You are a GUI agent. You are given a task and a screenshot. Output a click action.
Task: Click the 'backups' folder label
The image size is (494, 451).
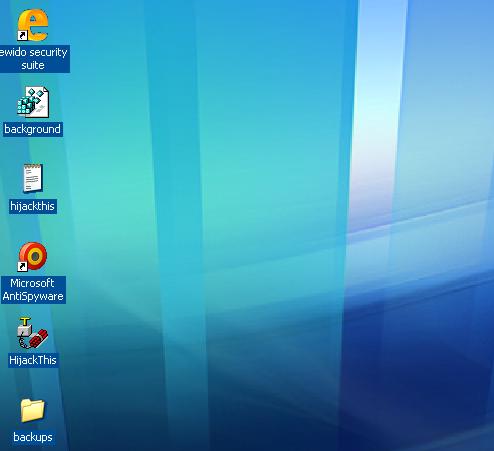coord(33,437)
